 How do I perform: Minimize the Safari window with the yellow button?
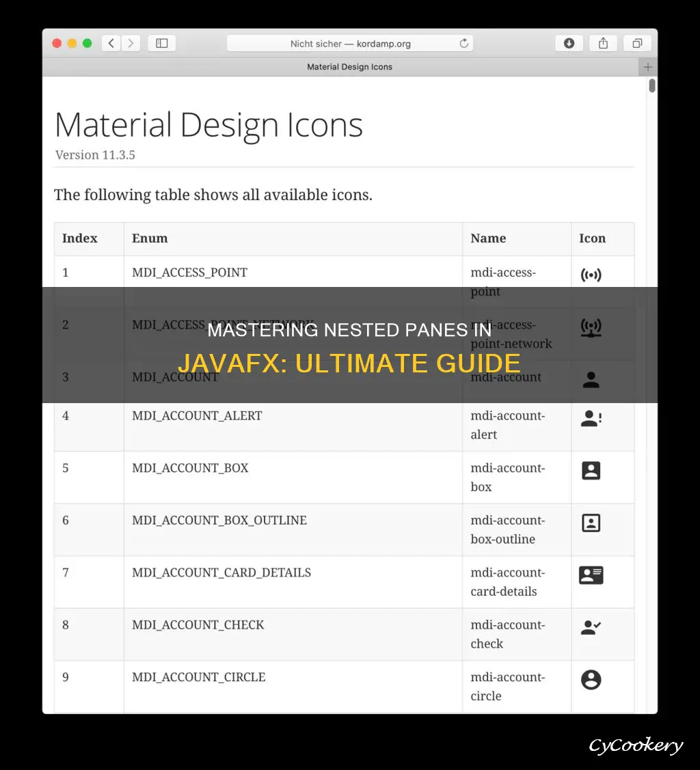tap(72, 43)
